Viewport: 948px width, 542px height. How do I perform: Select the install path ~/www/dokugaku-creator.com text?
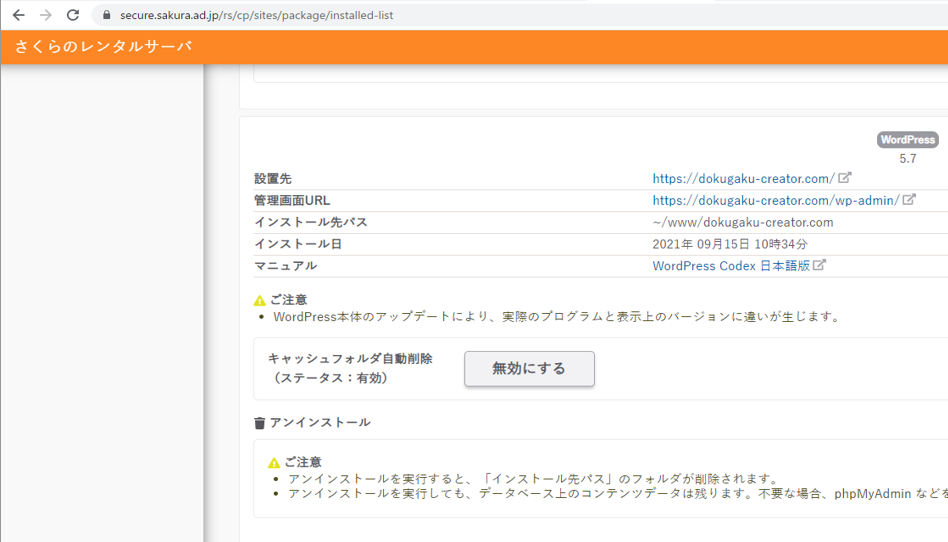coord(742,222)
